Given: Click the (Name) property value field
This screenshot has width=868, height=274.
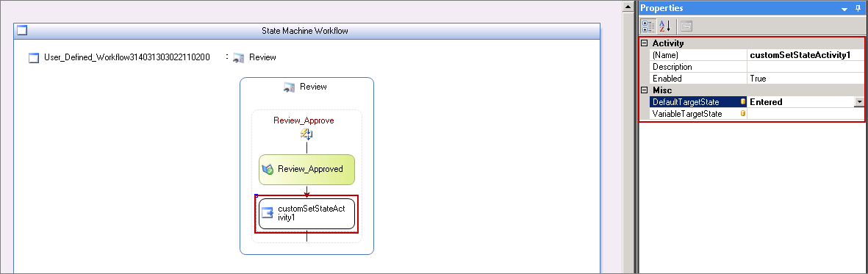Looking at the screenshot, I should (x=806, y=55).
